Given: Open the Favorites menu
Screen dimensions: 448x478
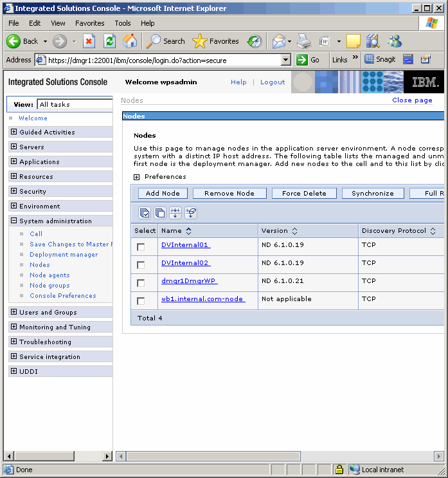Looking at the screenshot, I should click(x=89, y=23).
